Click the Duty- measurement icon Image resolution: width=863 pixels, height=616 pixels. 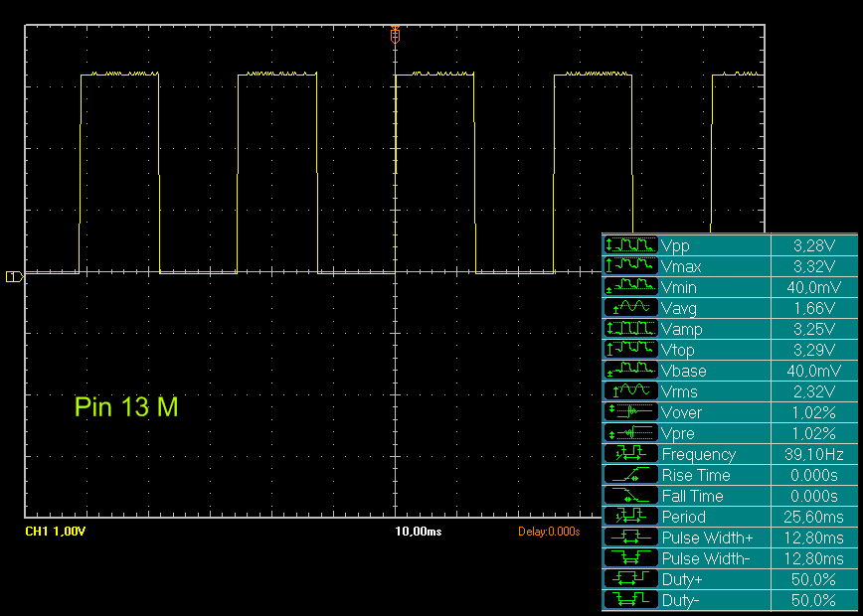pyautogui.click(x=630, y=599)
